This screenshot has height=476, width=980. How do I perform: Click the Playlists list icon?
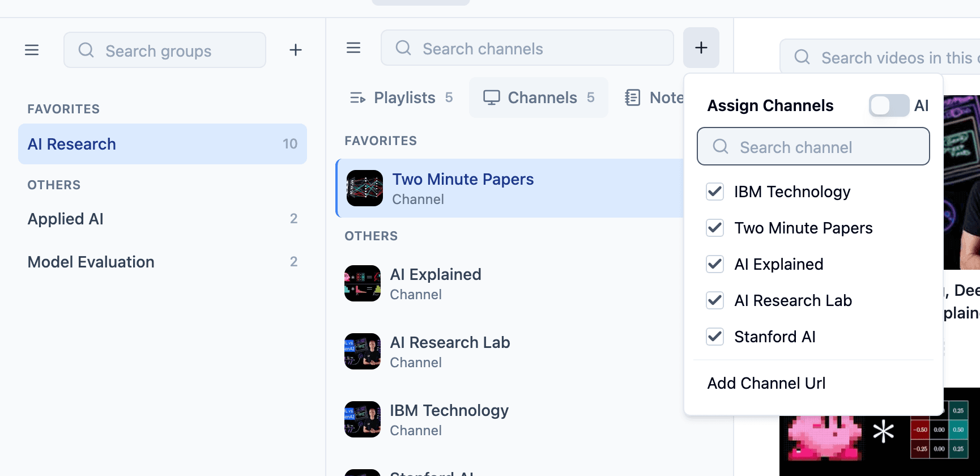pos(357,98)
